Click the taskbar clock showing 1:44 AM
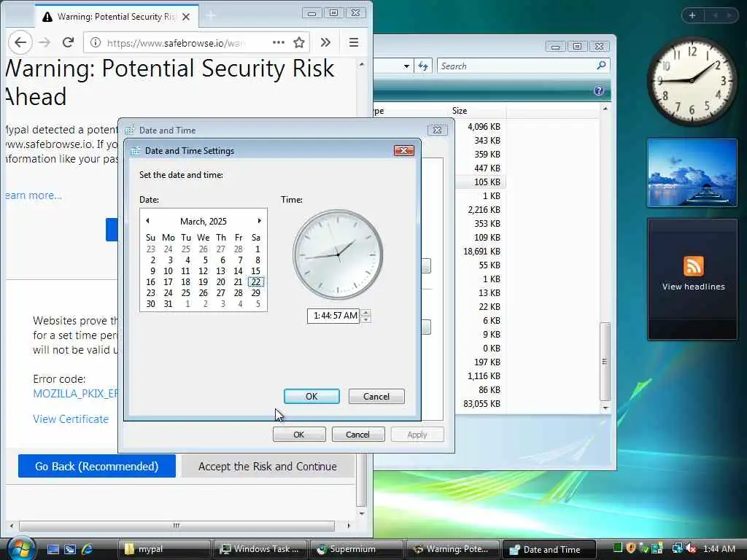The width and height of the screenshot is (747, 560). point(719,548)
